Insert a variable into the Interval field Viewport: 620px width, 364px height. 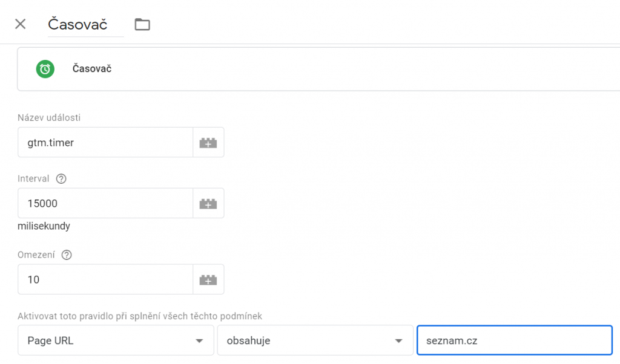208,203
